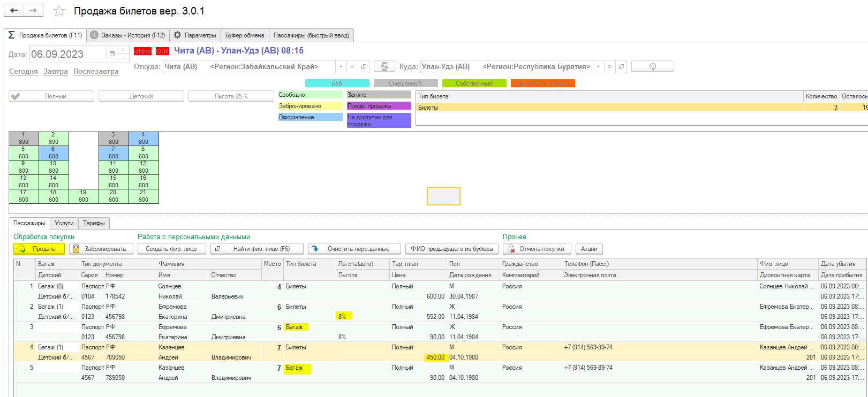Click the Продать button
This screenshot has width=868, height=397.
pos(39,249)
